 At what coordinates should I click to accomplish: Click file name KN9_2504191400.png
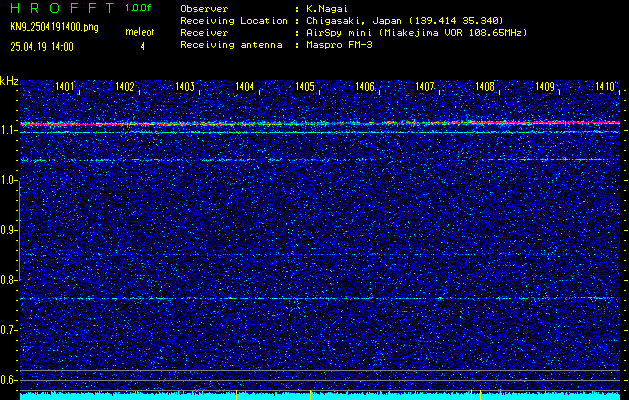pyautogui.click(x=54, y=27)
